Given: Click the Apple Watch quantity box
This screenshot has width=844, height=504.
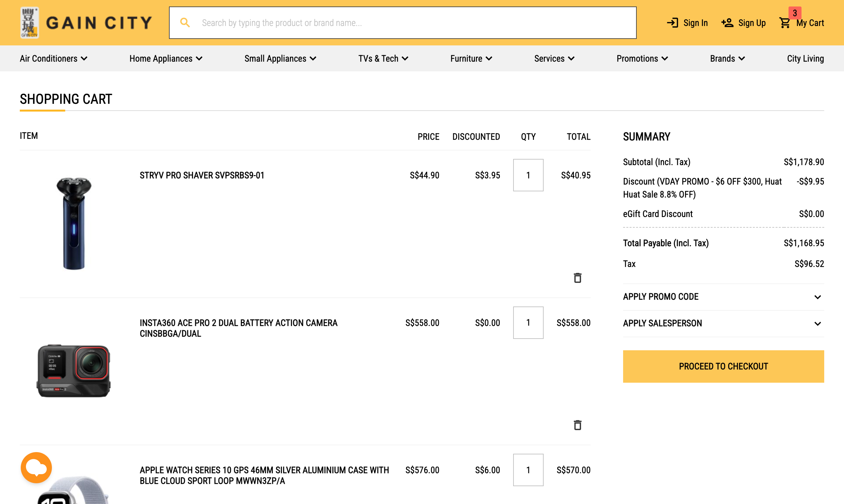Looking at the screenshot, I should (528, 470).
